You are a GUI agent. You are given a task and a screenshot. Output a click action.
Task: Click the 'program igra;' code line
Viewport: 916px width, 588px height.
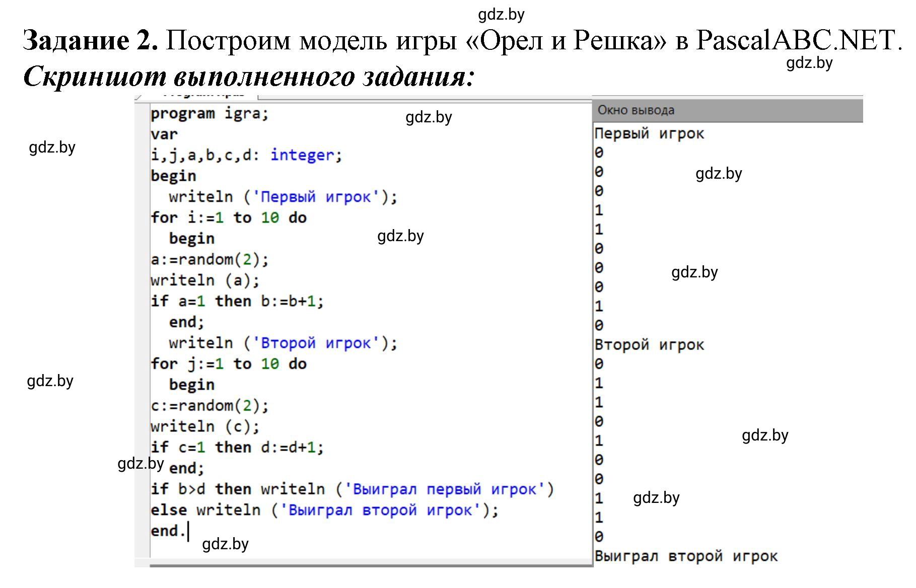209,114
